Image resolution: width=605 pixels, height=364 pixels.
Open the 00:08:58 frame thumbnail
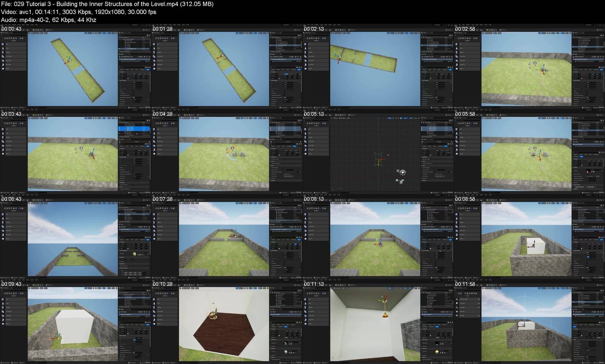(x=529, y=237)
